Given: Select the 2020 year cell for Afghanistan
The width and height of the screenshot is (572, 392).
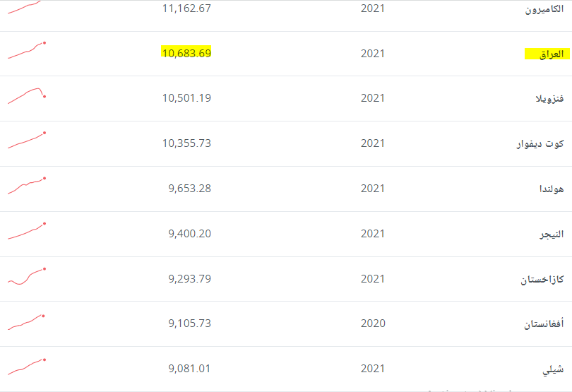Looking at the screenshot, I should [x=373, y=323].
